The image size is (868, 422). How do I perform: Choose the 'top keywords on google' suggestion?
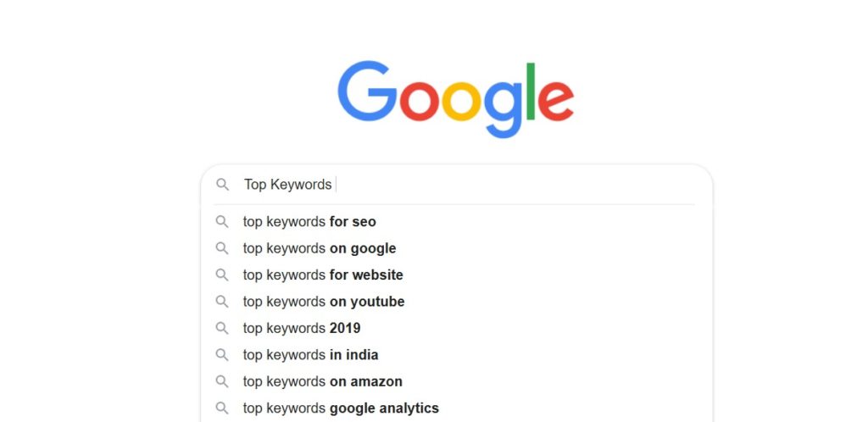click(x=320, y=248)
